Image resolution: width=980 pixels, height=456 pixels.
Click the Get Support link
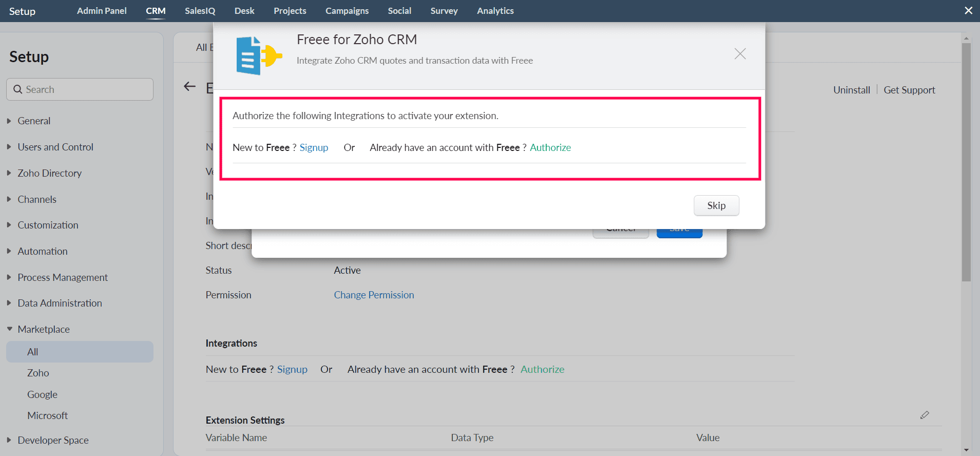point(909,90)
